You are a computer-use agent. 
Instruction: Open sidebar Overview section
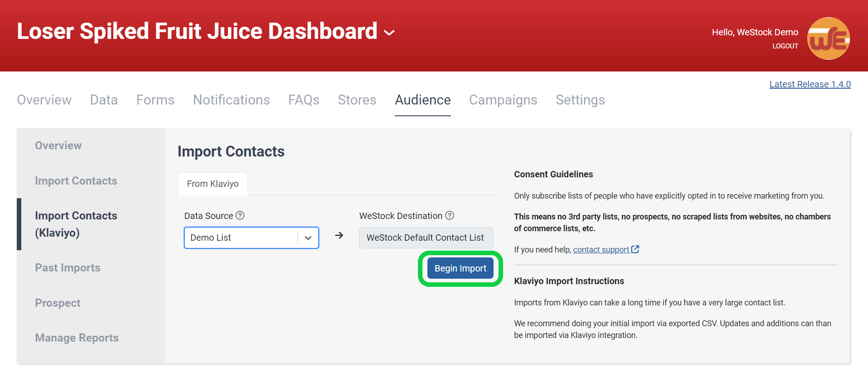(x=58, y=146)
